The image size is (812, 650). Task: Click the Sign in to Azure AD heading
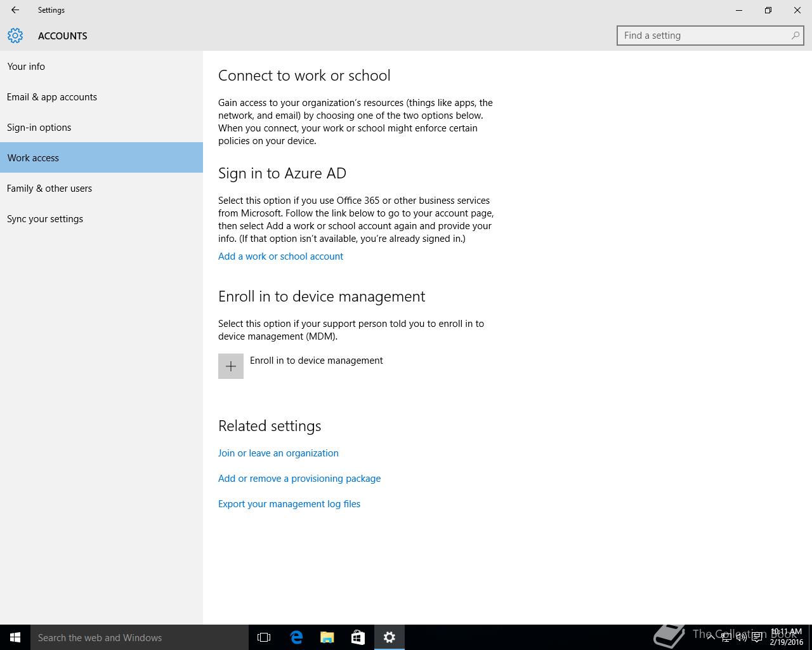click(x=282, y=173)
